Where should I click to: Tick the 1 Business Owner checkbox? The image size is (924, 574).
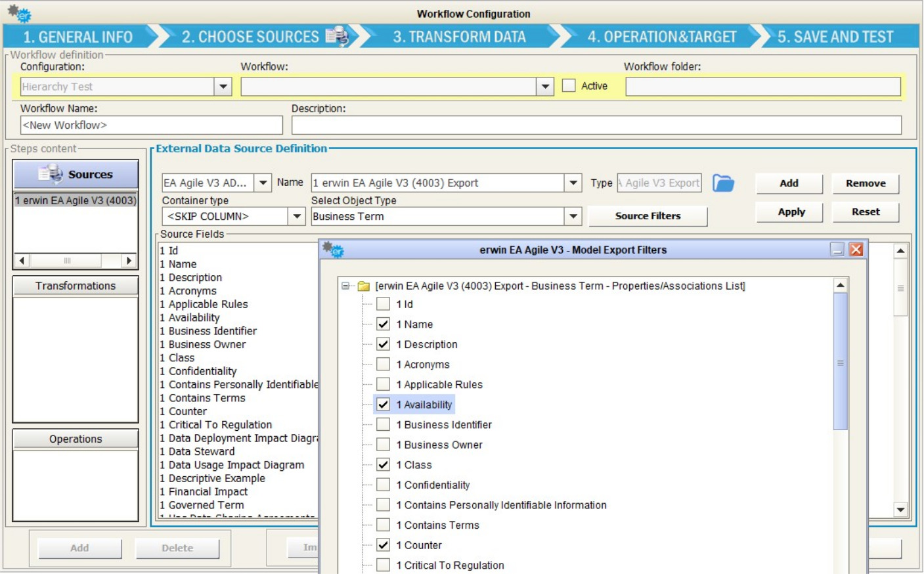[383, 445]
